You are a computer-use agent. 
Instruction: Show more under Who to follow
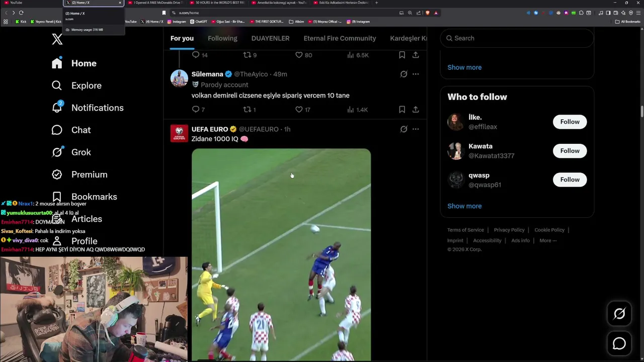click(464, 206)
